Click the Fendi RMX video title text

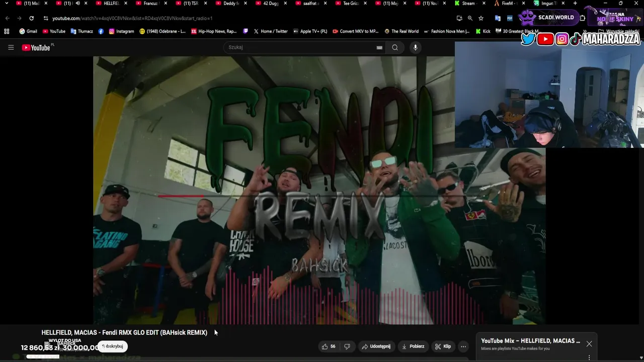(124, 332)
